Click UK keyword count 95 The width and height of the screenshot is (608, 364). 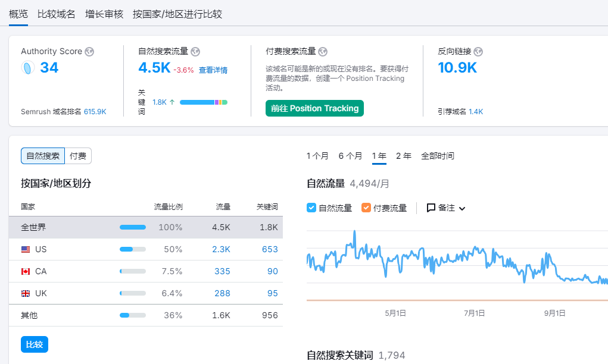tap(273, 294)
